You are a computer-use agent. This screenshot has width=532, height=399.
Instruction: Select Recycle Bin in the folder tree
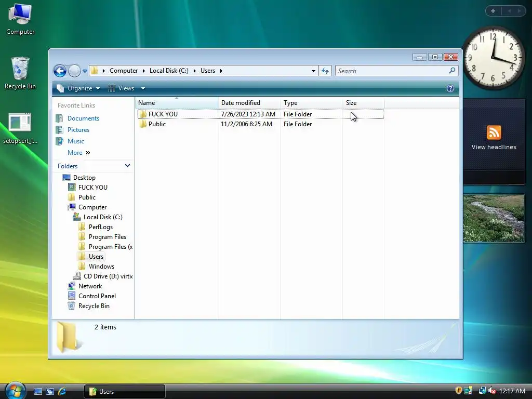coord(94,305)
